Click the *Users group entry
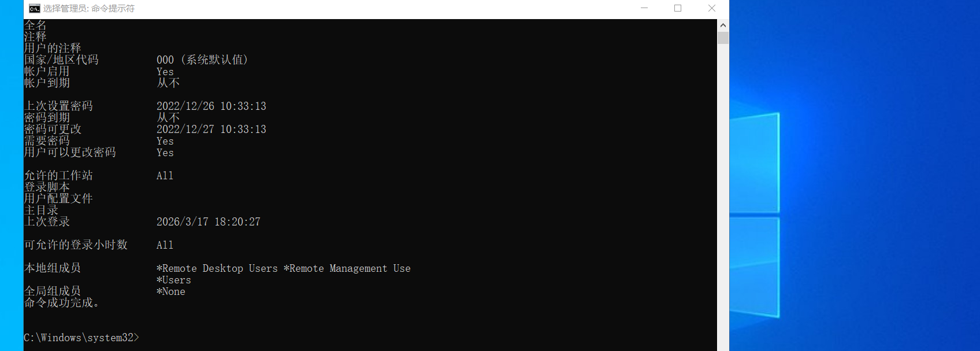The width and height of the screenshot is (980, 351). point(174,280)
